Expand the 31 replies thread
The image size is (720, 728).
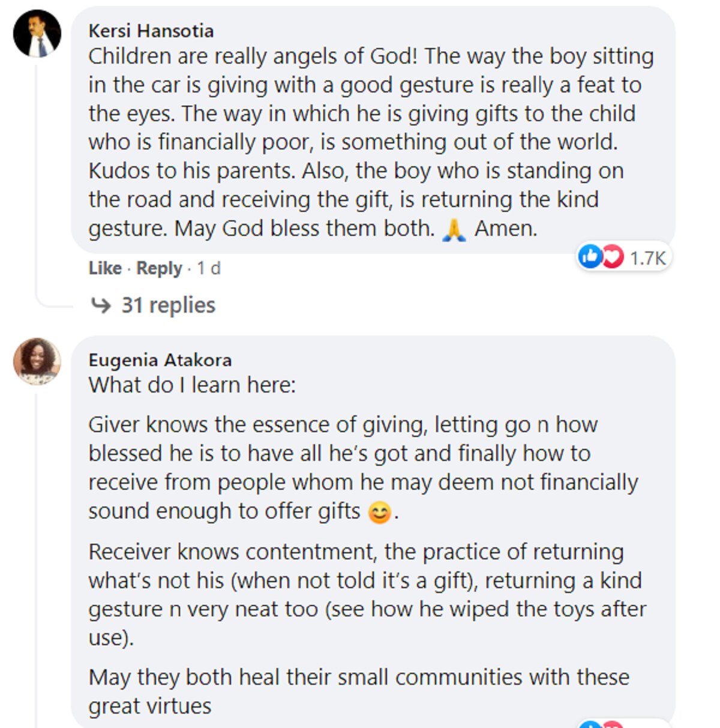coord(168,305)
